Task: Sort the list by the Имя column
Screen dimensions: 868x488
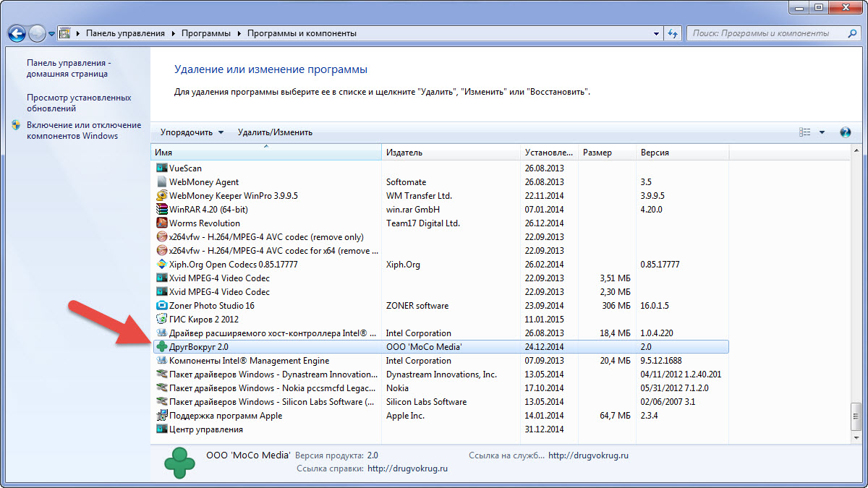Action: click(266, 153)
